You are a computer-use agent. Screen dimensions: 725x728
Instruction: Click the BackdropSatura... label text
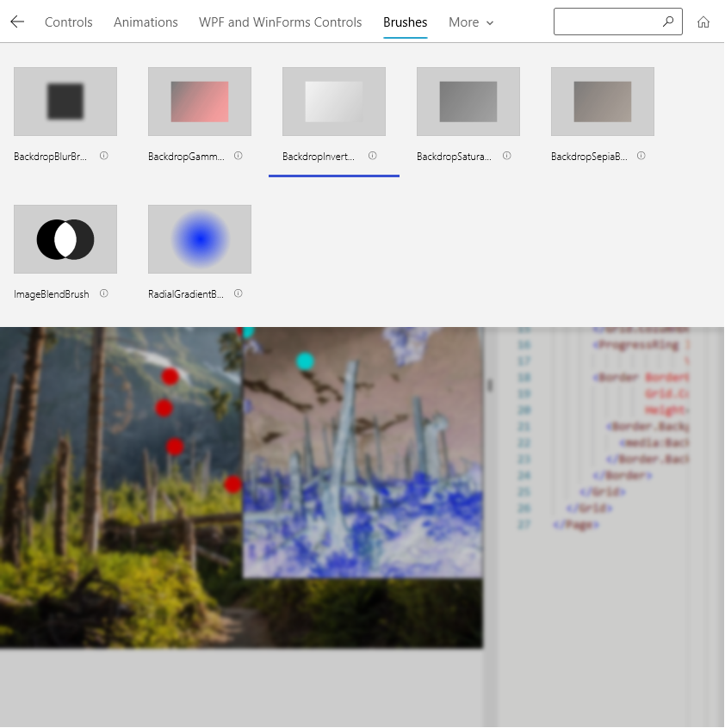tap(454, 157)
